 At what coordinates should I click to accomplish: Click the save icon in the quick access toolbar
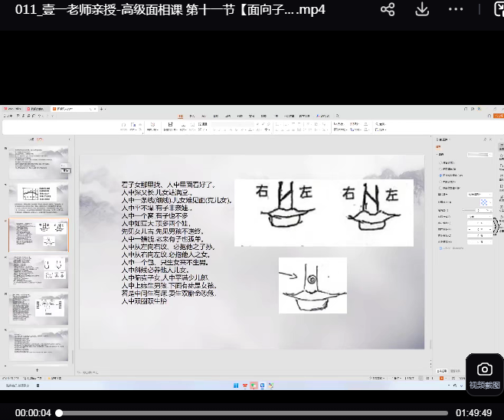pos(18,116)
